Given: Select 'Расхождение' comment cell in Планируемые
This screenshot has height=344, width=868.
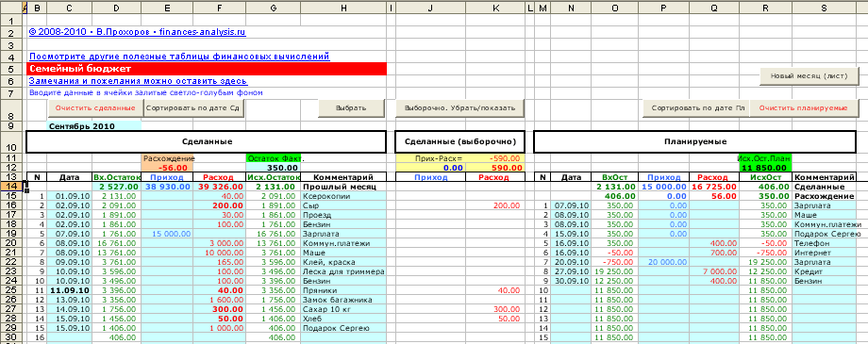Looking at the screenshot, I should 825,196.
